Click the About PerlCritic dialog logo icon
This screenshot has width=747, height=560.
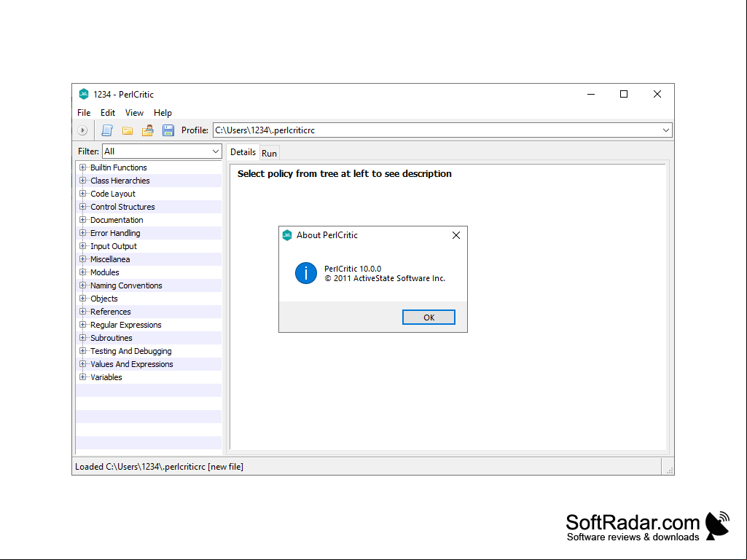(x=287, y=235)
